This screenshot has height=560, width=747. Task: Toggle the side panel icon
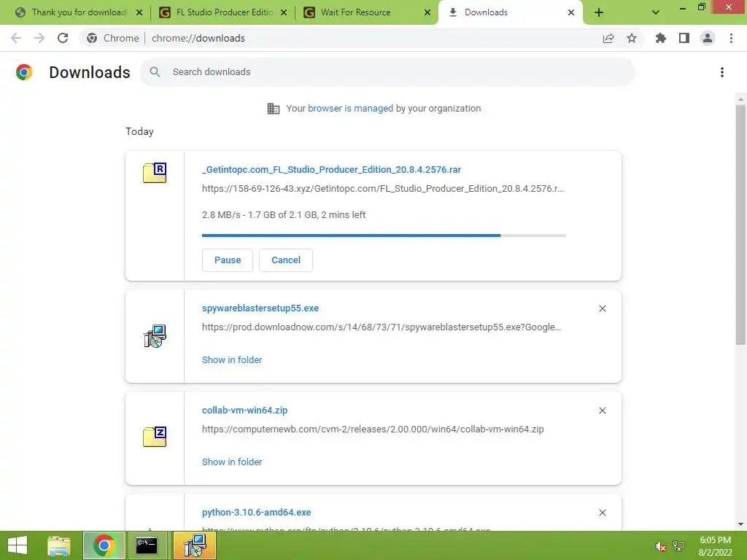pos(684,38)
